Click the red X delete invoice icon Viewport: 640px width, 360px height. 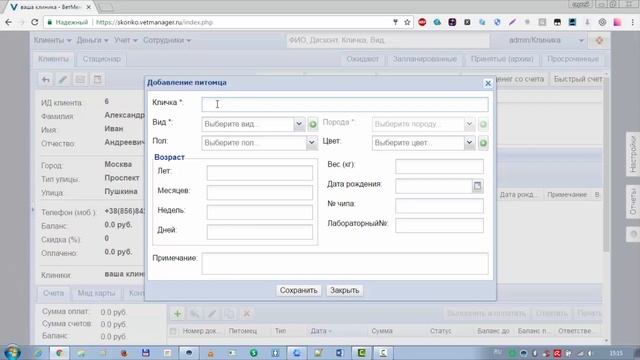pyautogui.click(x=246, y=313)
